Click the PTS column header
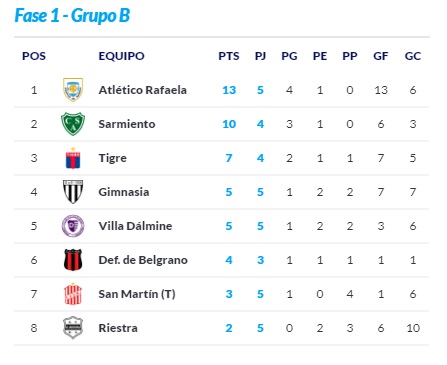The image size is (447, 365). click(229, 56)
